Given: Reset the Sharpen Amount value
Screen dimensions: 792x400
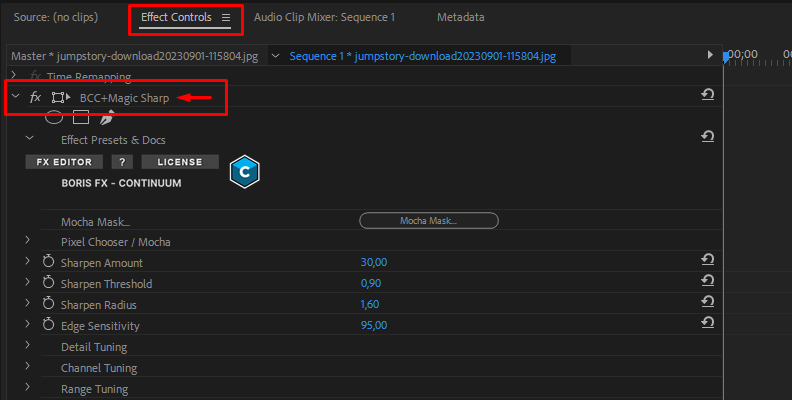Looking at the screenshot, I should (x=708, y=260).
